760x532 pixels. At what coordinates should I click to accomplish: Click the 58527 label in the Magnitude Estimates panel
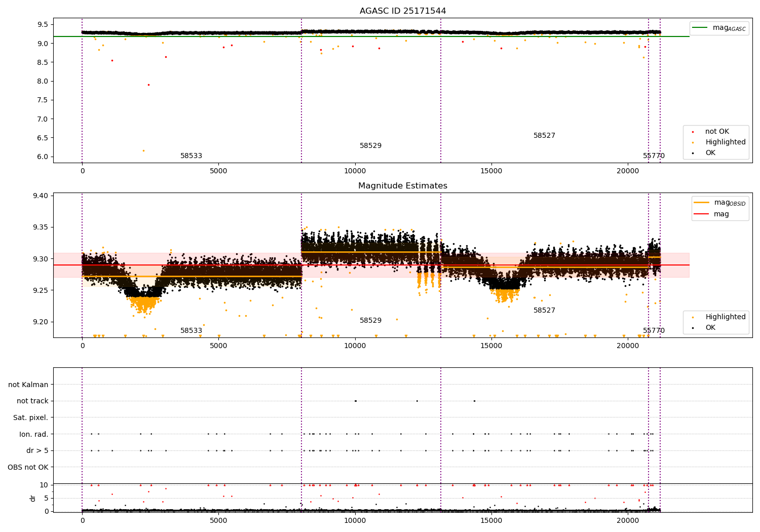pyautogui.click(x=544, y=311)
